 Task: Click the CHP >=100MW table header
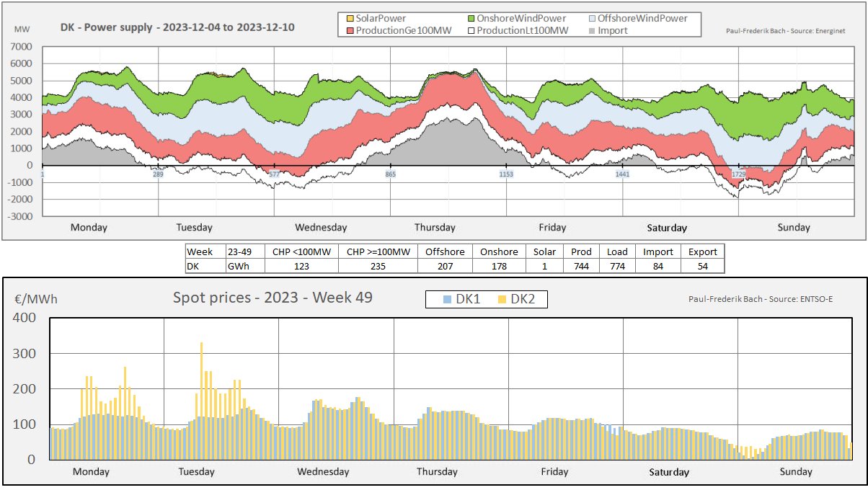point(378,251)
